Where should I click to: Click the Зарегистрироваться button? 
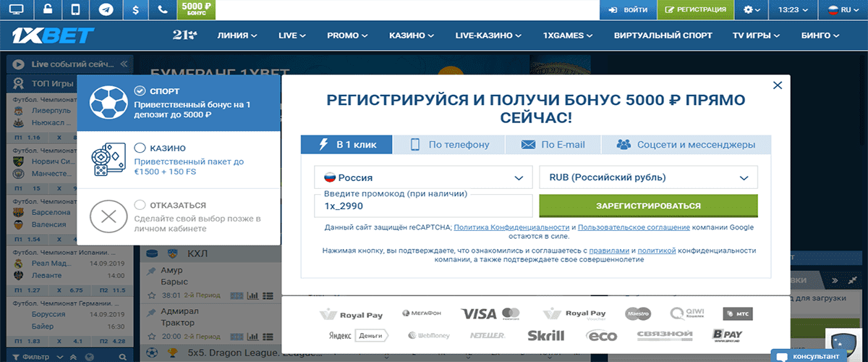click(x=648, y=206)
